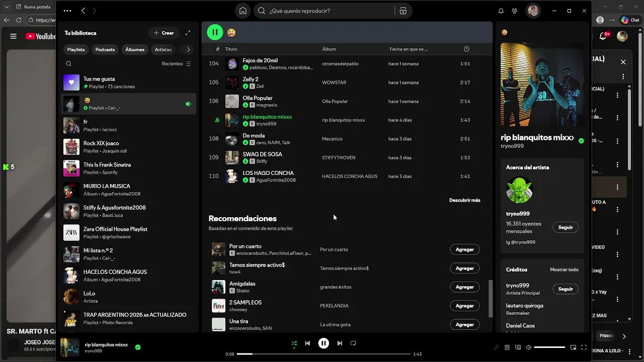Screen dimensions: 644x362
Task: Seek in the song progress bar
Action: coord(324,354)
